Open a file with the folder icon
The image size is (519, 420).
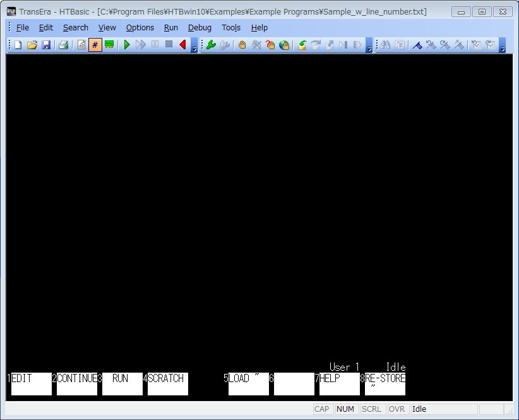(x=32, y=45)
